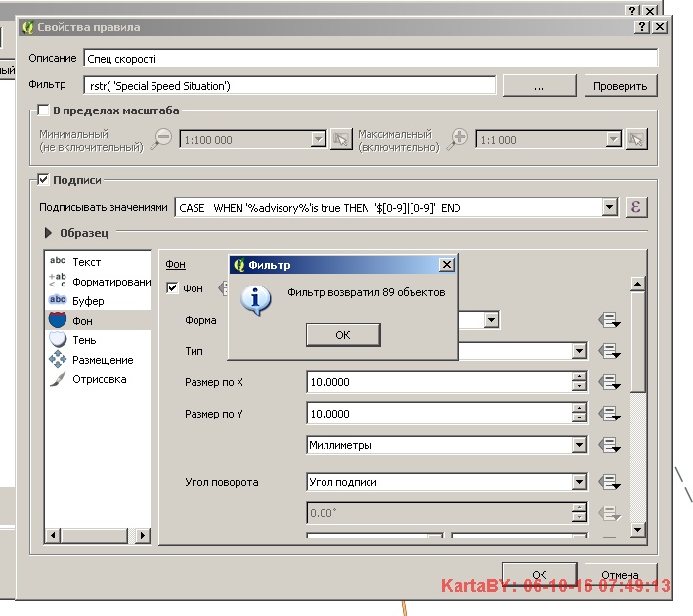Switch to the Буфер section
Screen dimensions: 693x616
(98, 301)
